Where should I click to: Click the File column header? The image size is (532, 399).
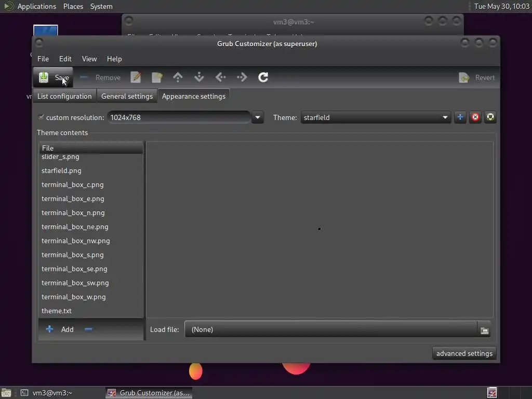[91, 148]
